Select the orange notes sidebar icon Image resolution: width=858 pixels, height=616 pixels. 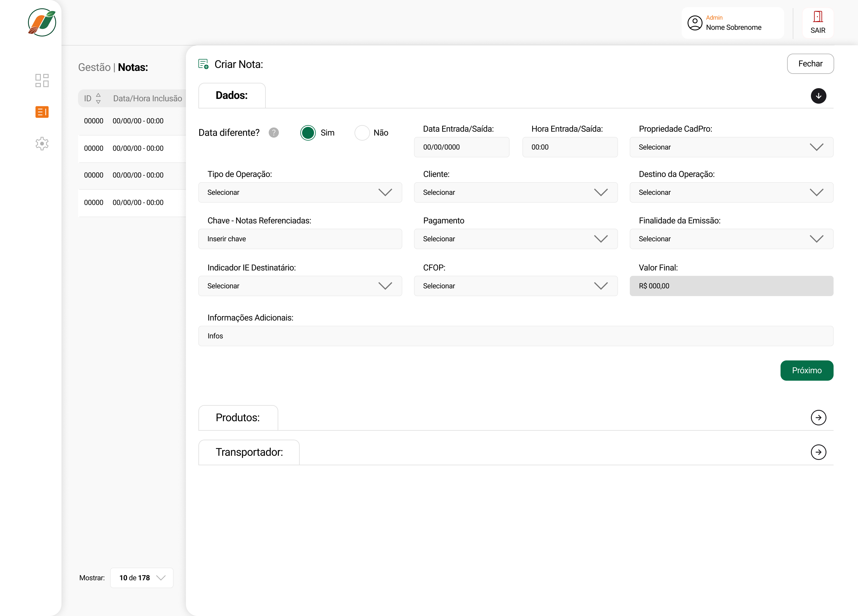[x=42, y=112]
